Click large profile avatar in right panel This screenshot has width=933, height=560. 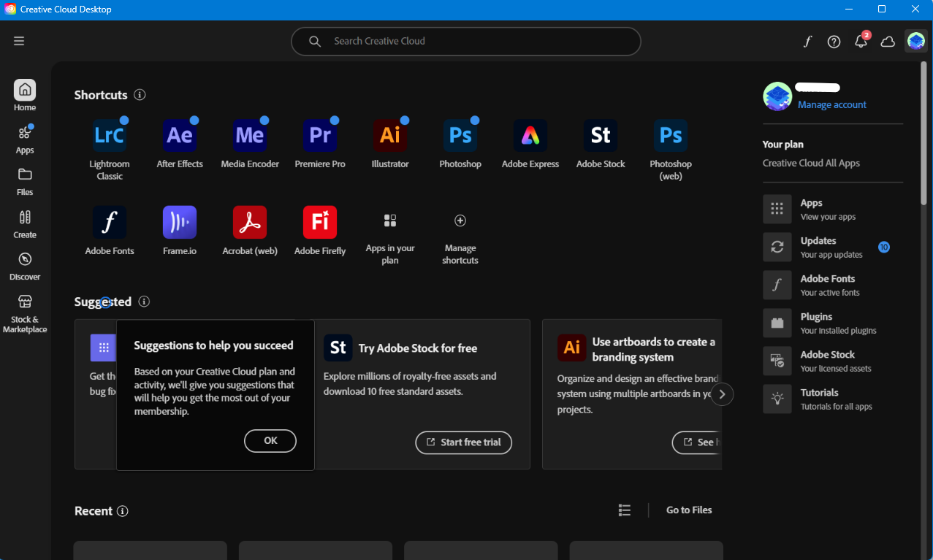(x=777, y=96)
